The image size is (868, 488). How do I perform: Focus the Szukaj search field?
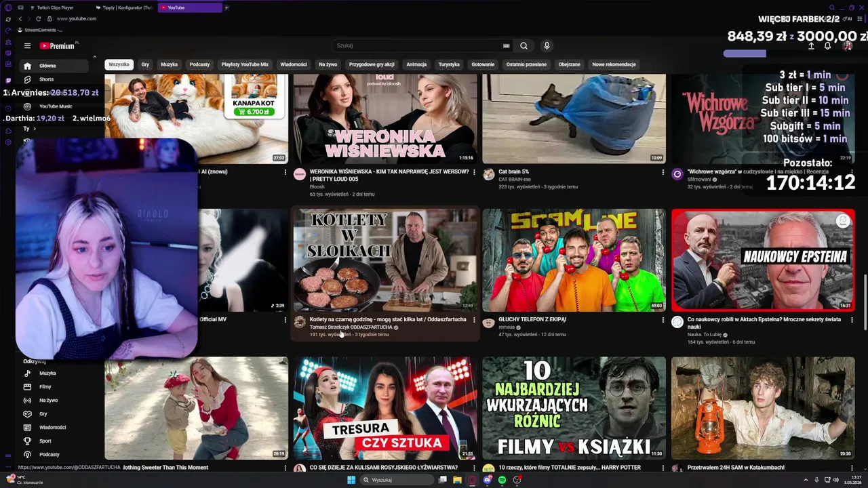coord(417,45)
